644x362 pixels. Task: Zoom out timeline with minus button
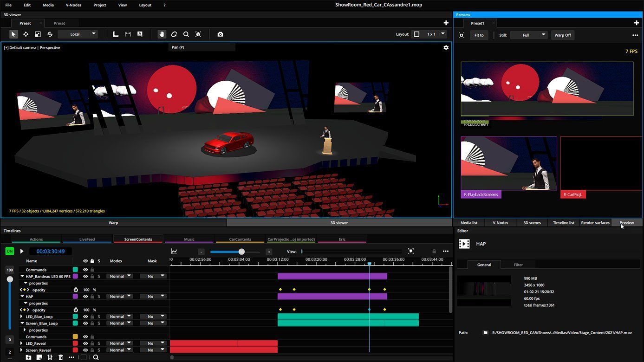coord(201,252)
